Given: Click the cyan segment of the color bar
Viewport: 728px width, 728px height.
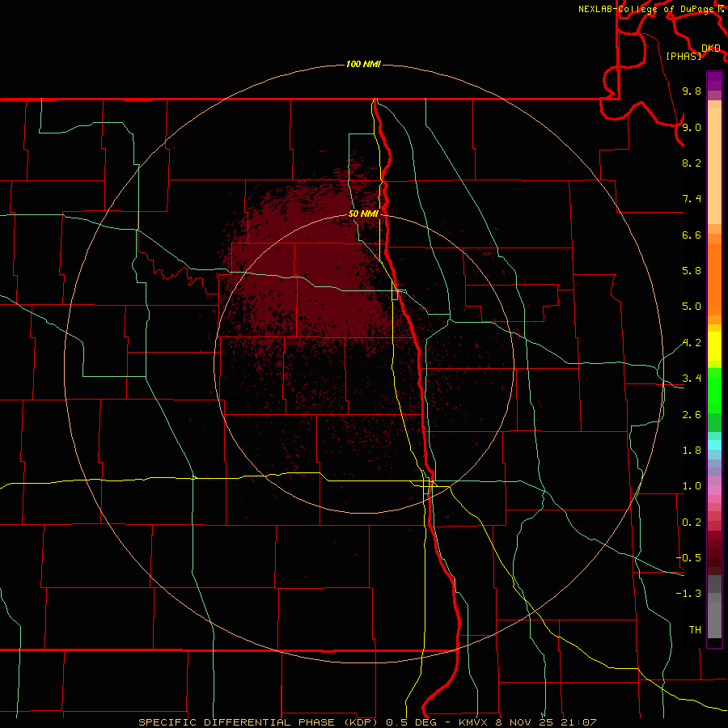Looking at the screenshot, I should point(714,444).
